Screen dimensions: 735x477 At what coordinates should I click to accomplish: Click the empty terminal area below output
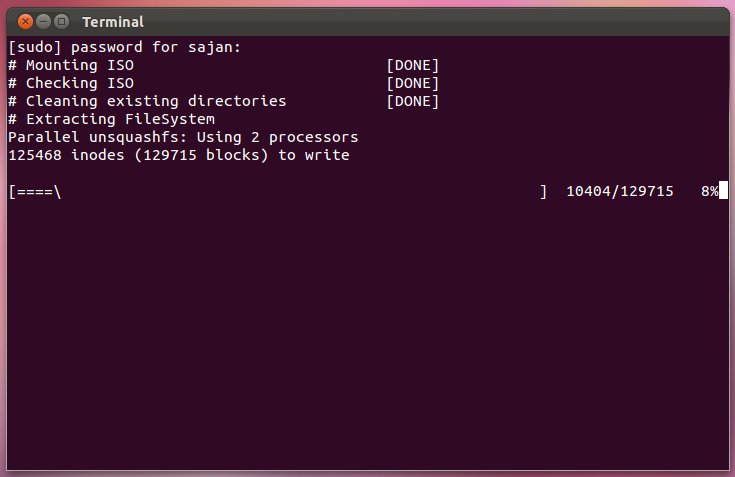pos(367,340)
